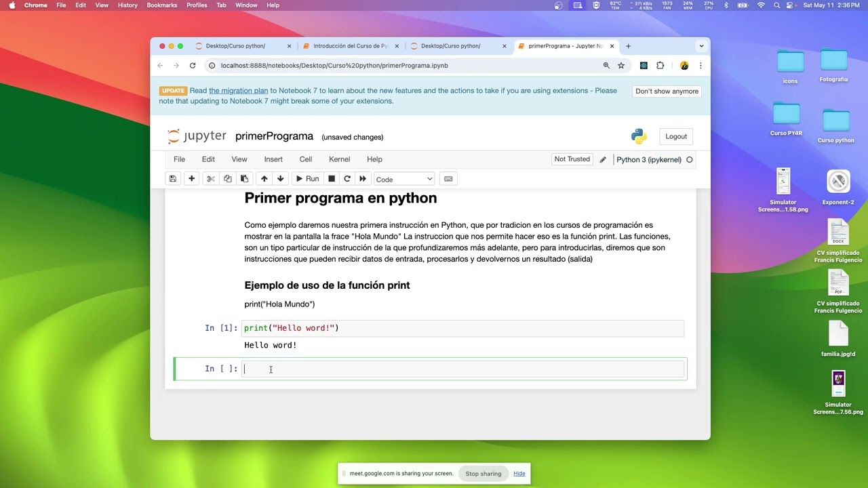Insert cell below with the plus icon
Screen dimensions: 868x488
(192, 179)
